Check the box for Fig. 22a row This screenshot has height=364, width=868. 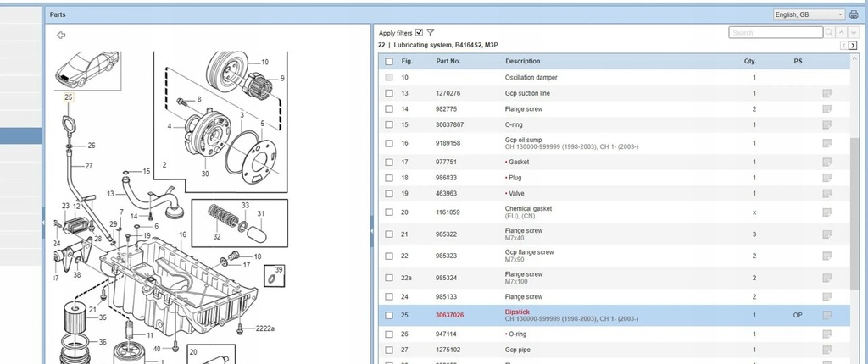coord(389,278)
